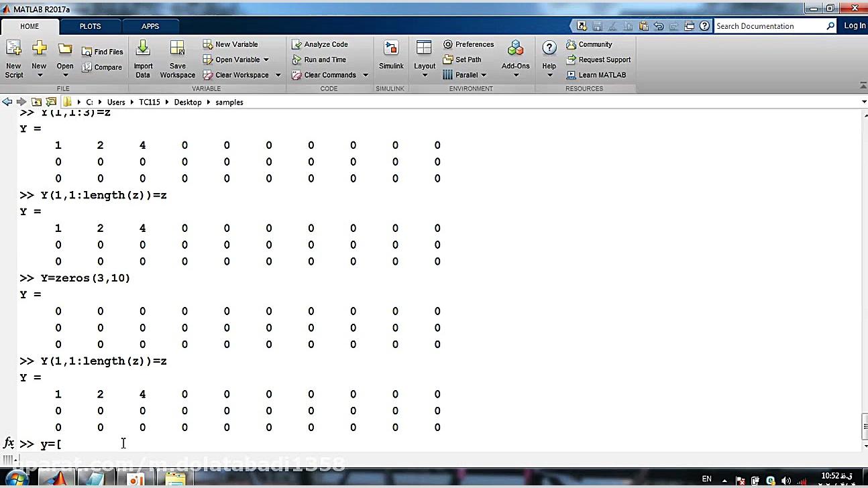
Task: Go forward in folder history
Action: pyautogui.click(x=21, y=102)
